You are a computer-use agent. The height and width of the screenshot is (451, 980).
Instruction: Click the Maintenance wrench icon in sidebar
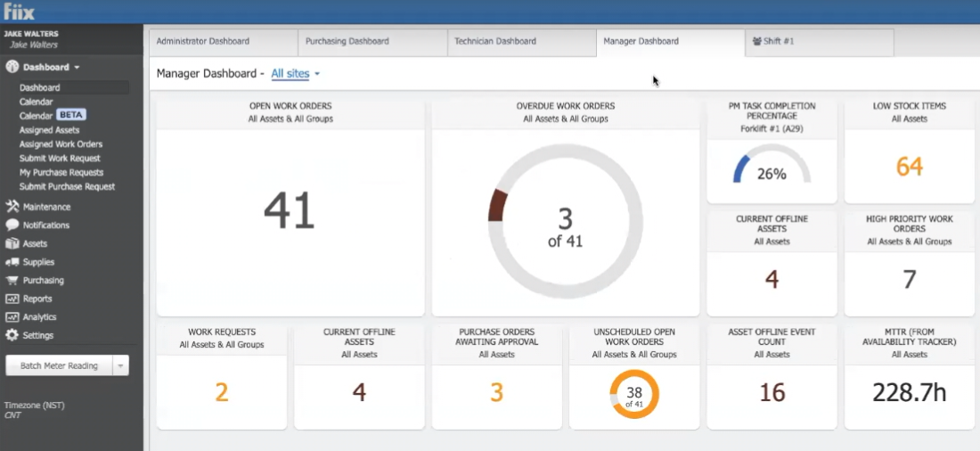coord(12,207)
